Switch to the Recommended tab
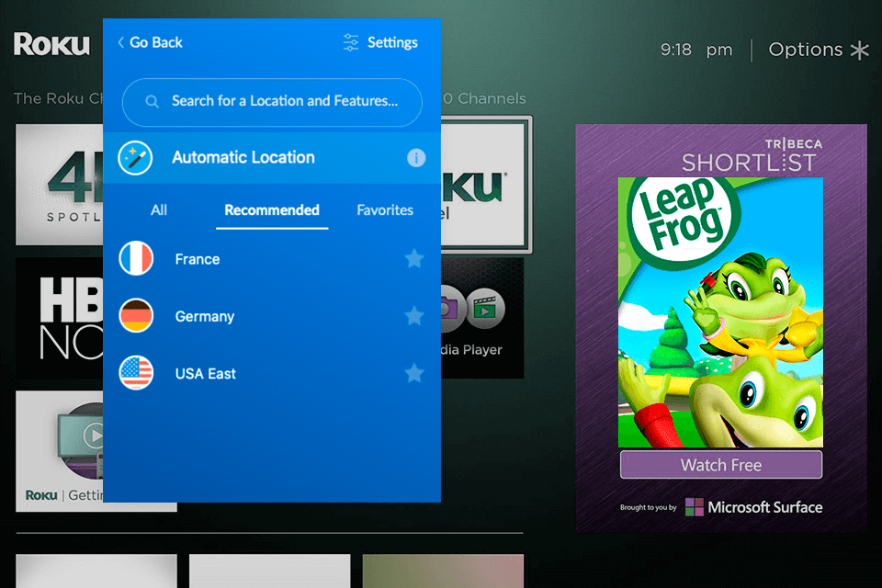882x588 pixels. [272, 210]
